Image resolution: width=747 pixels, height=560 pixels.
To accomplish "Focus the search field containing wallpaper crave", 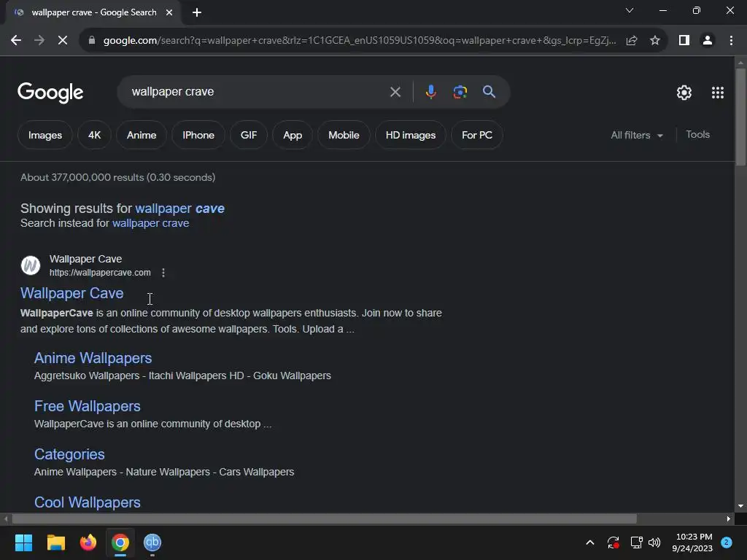I will [258, 92].
